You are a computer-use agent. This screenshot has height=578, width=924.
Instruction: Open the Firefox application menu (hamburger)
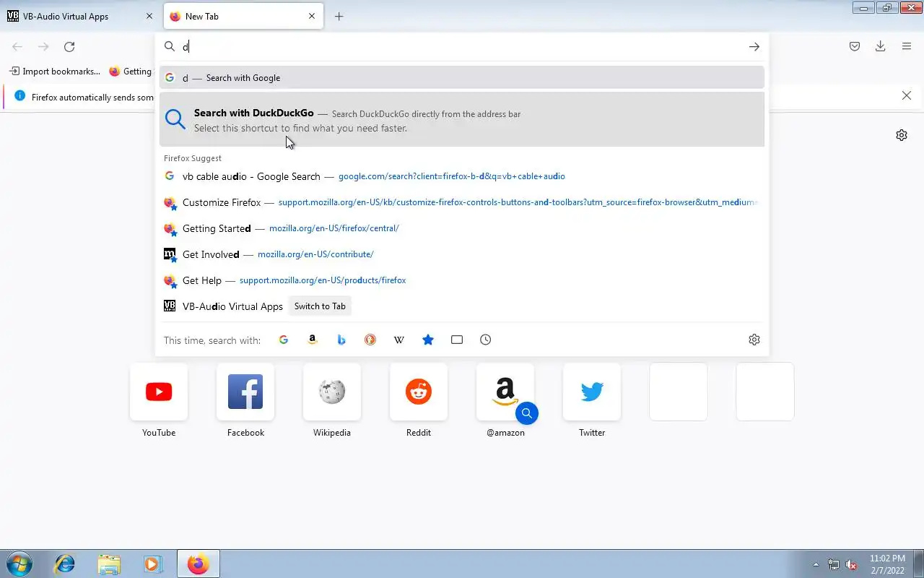pos(907,47)
